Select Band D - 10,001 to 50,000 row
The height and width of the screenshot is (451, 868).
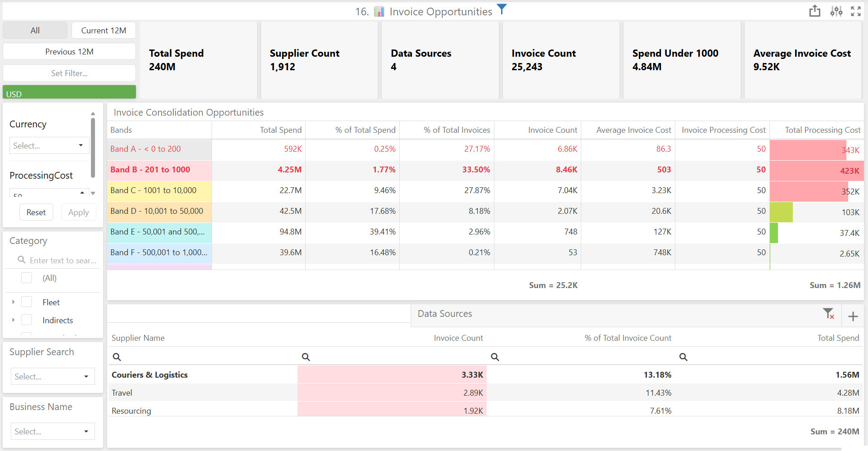click(x=485, y=211)
